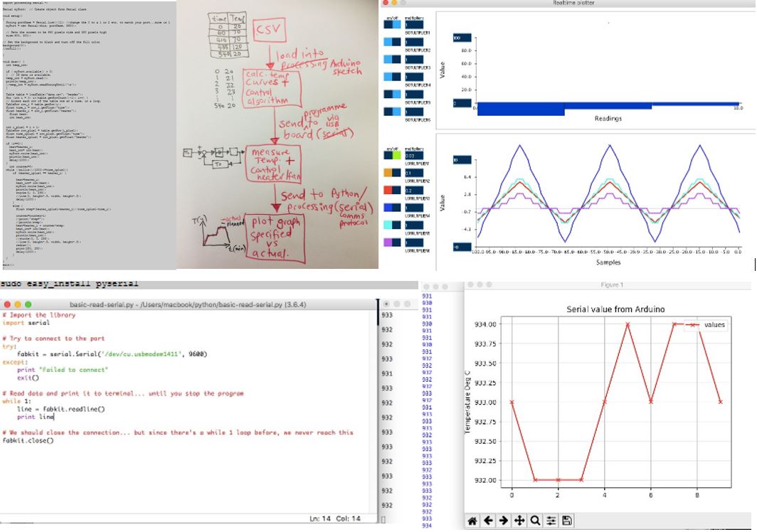Toggle the dark blue line graph on/off switch
The height and width of the screenshot is (532, 757).
pyautogui.click(x=392, y=208)
